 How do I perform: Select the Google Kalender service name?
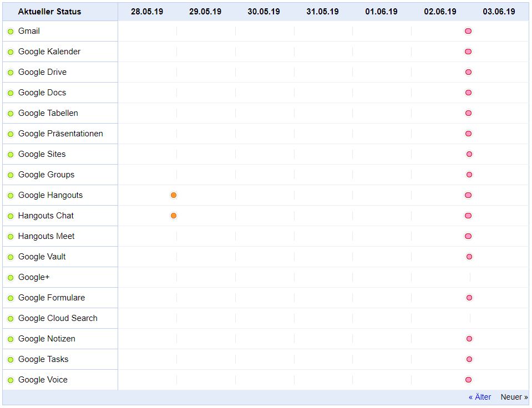click(x=49, y=52)
